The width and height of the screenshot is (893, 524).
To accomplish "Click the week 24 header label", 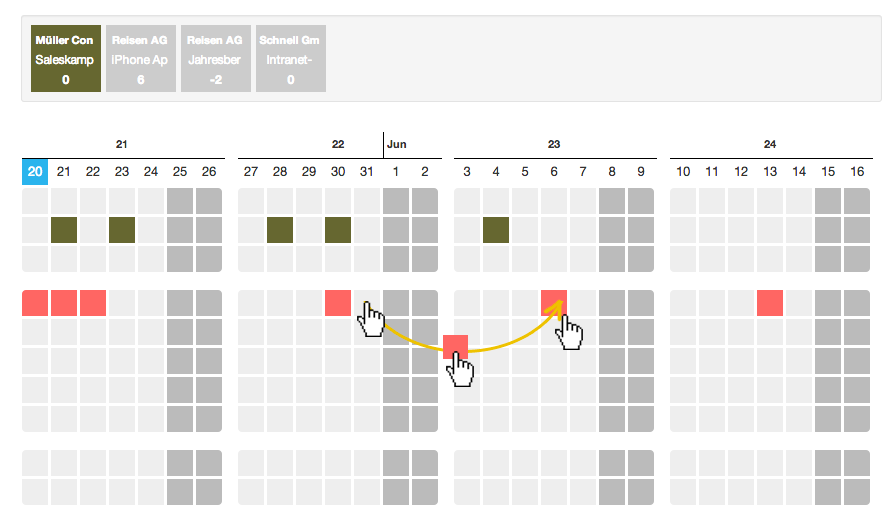I will (770, 144).
